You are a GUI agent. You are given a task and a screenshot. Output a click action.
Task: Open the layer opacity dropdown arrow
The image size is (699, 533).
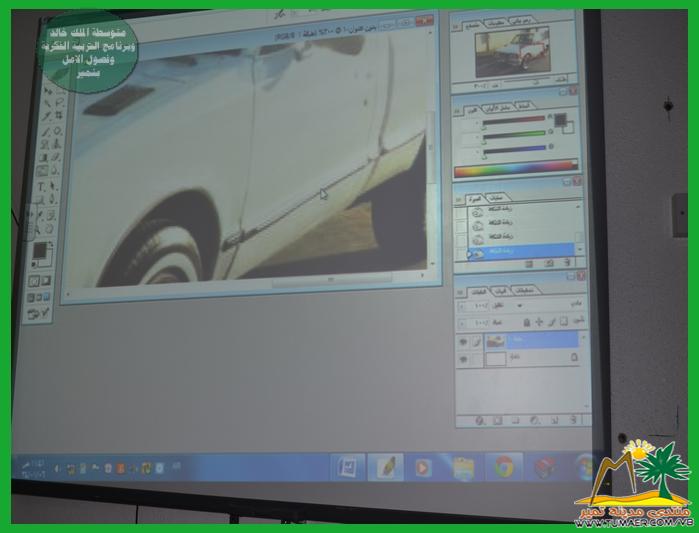tap(462, 307)
